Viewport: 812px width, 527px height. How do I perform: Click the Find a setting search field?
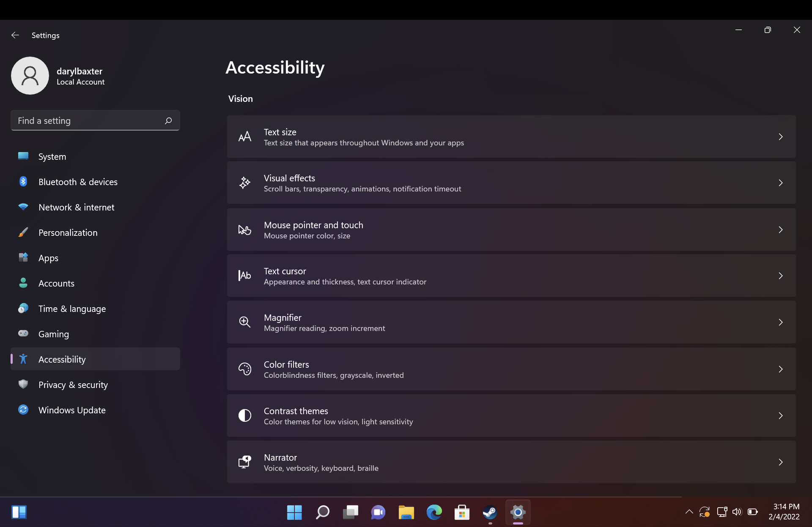94,121
